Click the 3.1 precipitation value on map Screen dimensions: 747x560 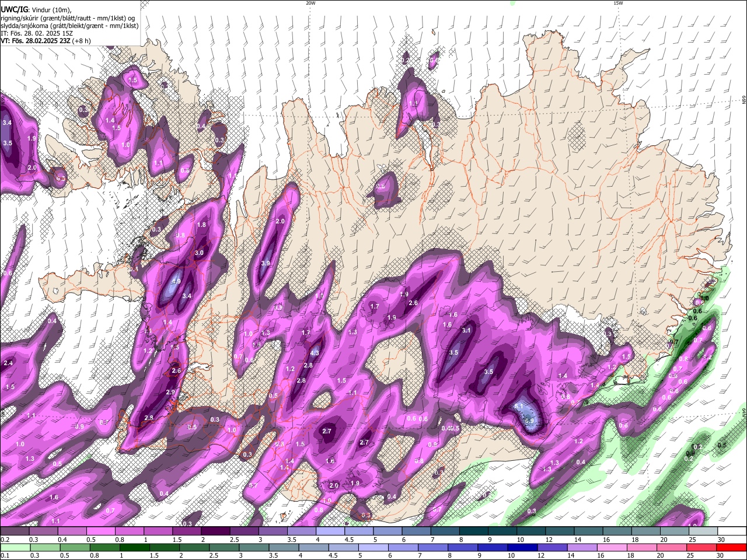click(466, 330)
